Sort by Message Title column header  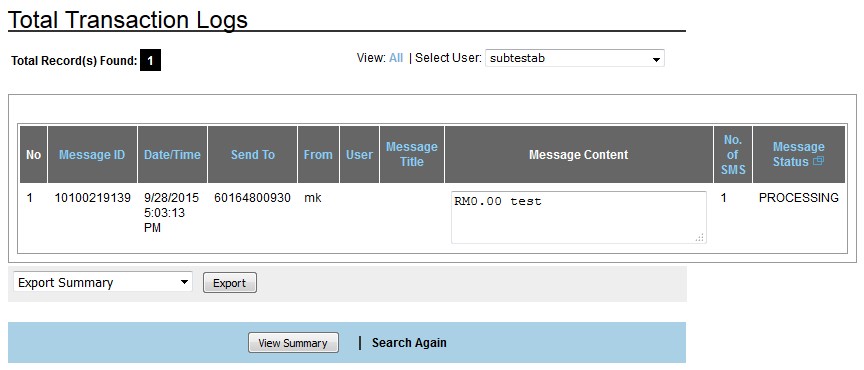412,154
